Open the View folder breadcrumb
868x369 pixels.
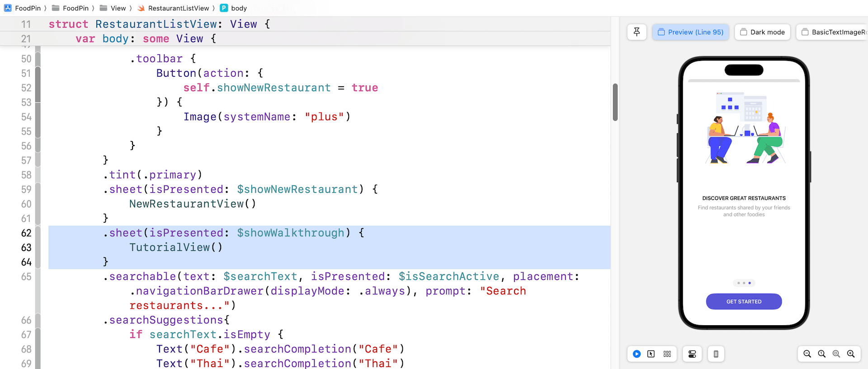(113, 8)
